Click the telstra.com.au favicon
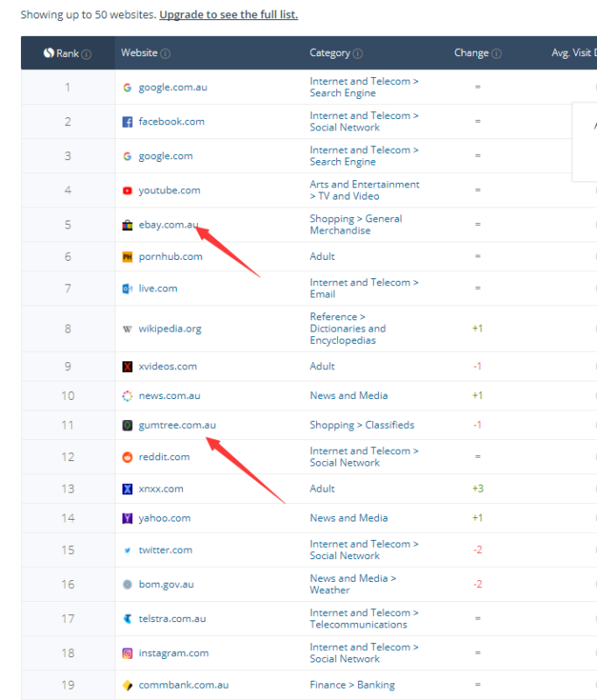Viewport: 597px width, 700px height. 127,619
